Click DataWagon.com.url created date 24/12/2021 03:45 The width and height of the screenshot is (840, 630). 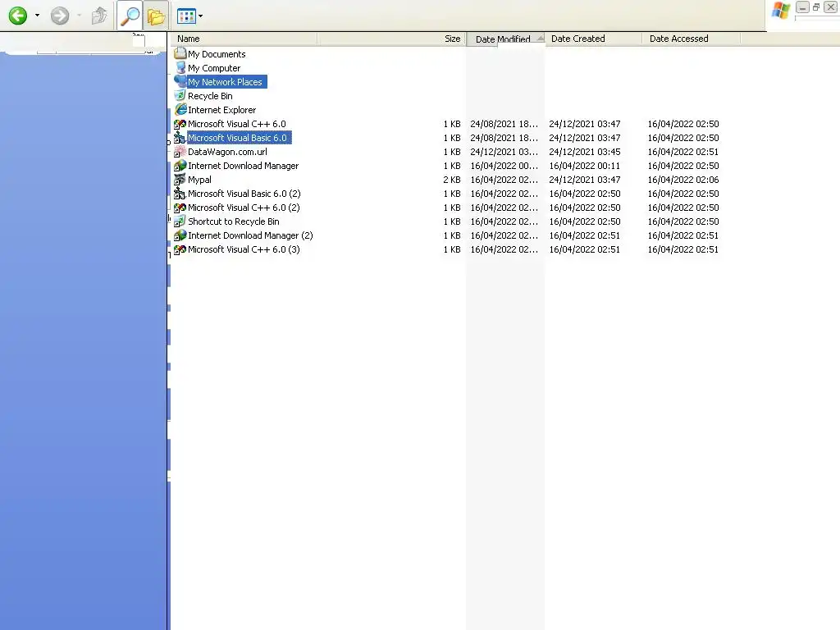tap(584, 152)
